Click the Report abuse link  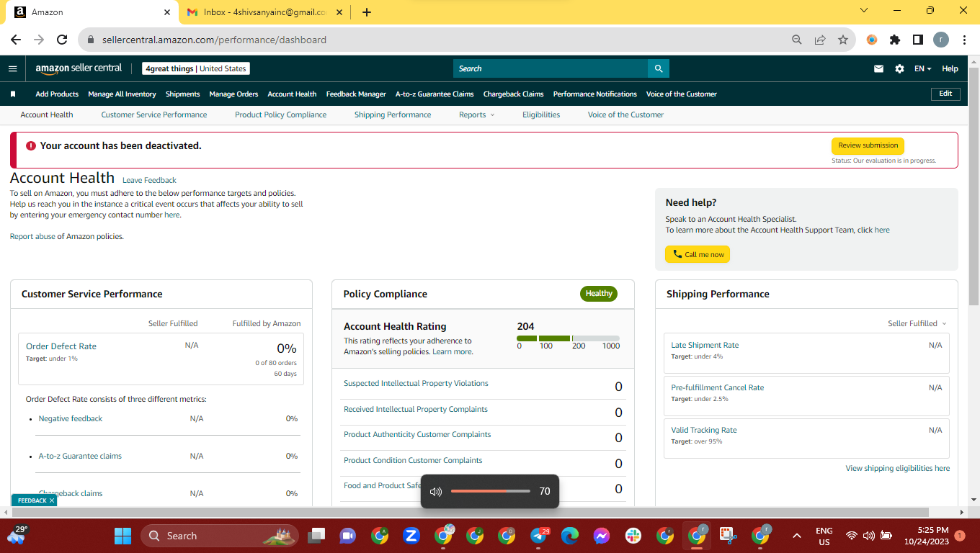pos(32,236)
